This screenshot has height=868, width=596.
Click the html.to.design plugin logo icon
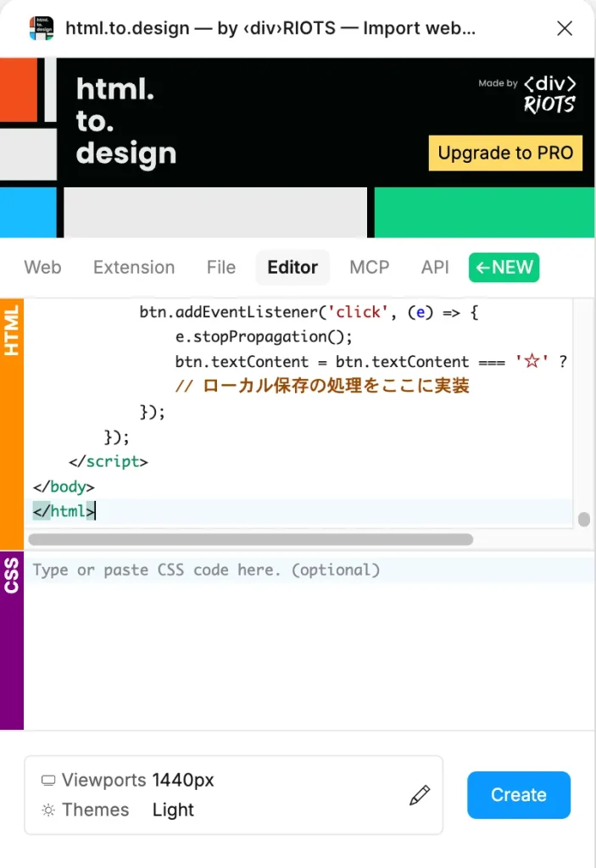(42, 28)
